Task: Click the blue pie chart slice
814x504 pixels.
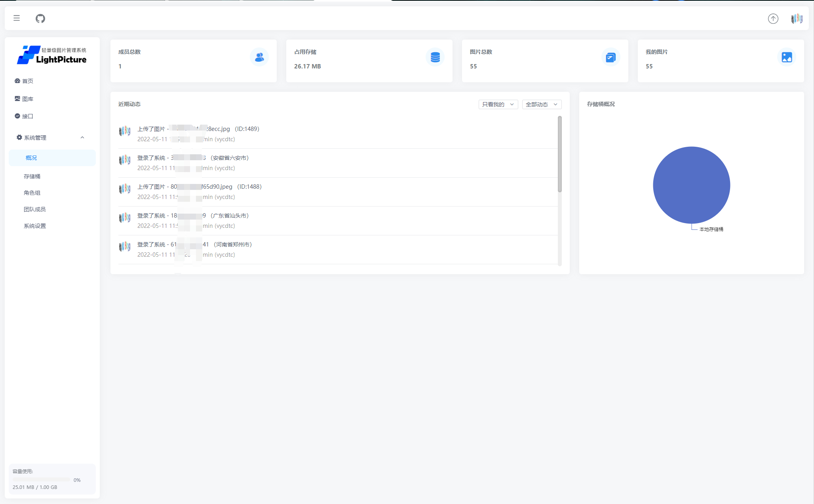Action: pos(691,185)
